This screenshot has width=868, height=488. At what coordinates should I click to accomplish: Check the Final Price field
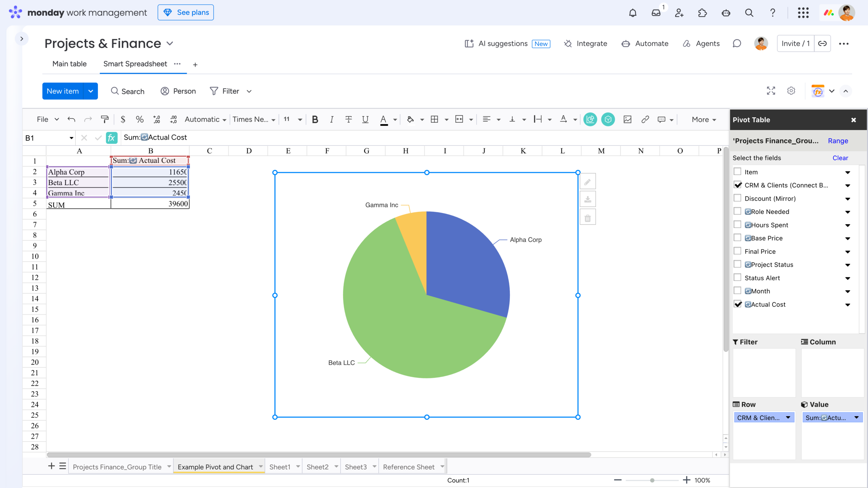click(737, 251)
